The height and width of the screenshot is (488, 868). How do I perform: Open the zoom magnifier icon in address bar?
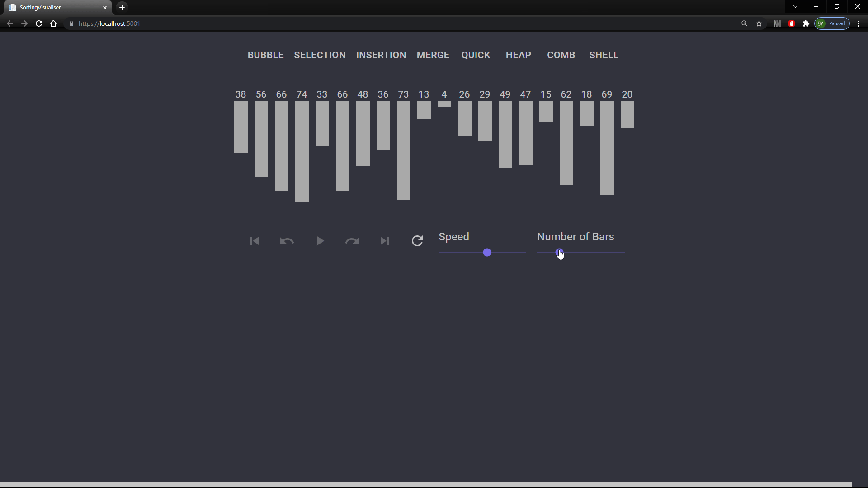[745, 23]
